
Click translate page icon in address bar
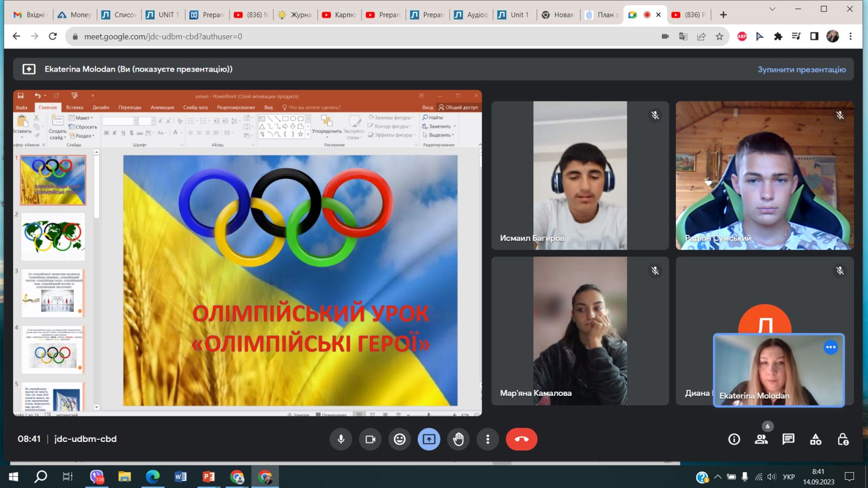pyautogui.click(x=683, y=36)
